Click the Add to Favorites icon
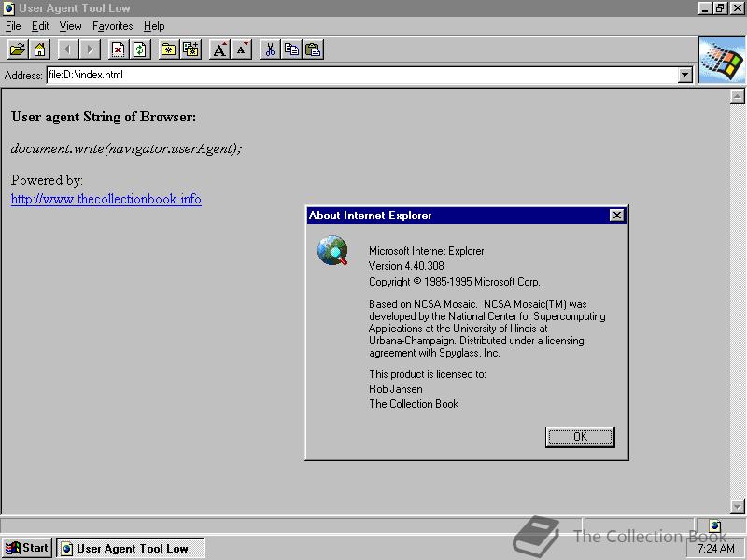Image resolution: width=747 pixels, height=560 pixels. pos(190,49)
